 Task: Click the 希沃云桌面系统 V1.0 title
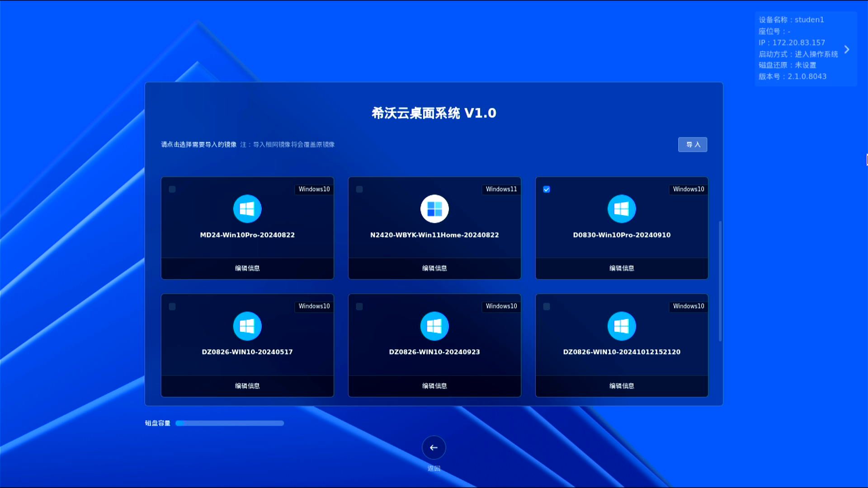tap(434, 113)
